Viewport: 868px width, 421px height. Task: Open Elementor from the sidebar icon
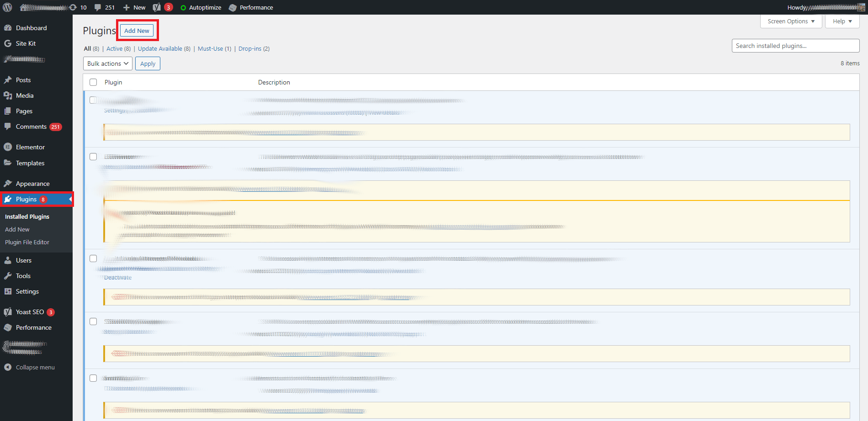point(8,147)
